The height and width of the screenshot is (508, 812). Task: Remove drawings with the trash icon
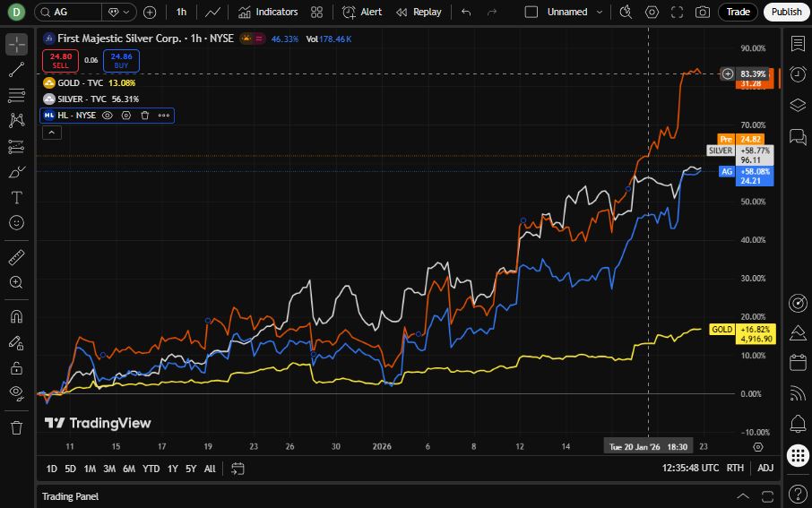point(16,427)
